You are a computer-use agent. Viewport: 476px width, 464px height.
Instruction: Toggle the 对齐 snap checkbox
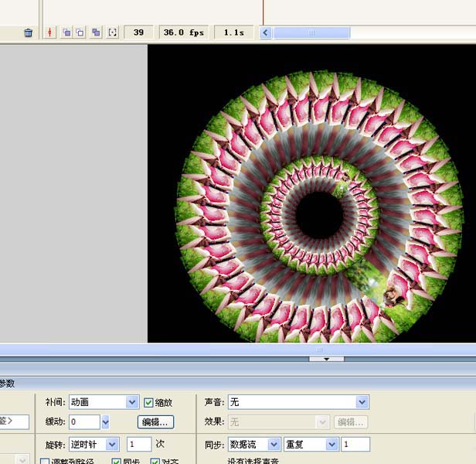click(x=155, y=461)
